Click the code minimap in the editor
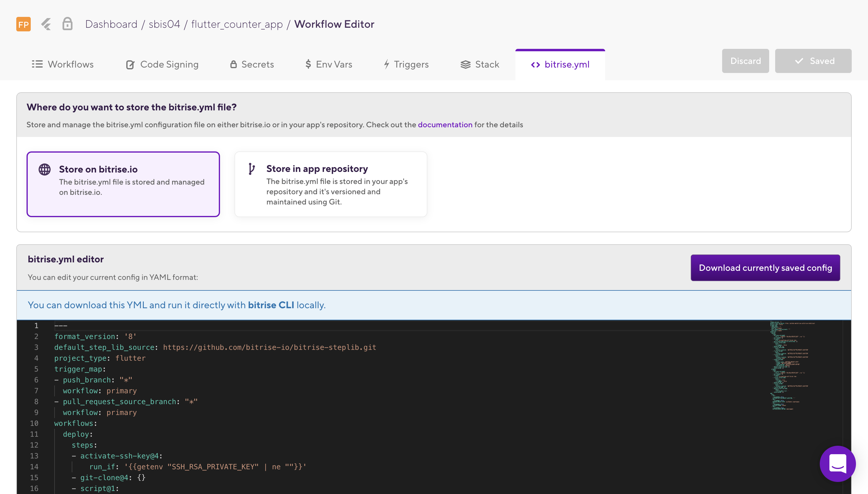This screenshot has height=494, width=868. 793,365
